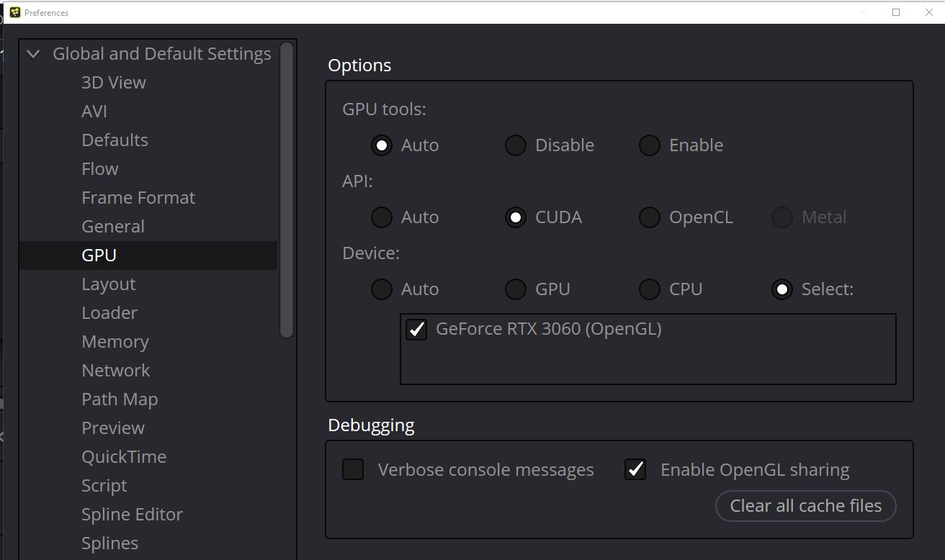Select AVI in settings list
The width and height of the screenshot is (945, 560).
point(94,112)
